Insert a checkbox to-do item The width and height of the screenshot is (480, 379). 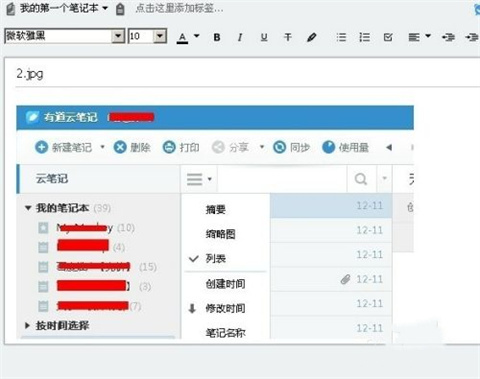388,37
